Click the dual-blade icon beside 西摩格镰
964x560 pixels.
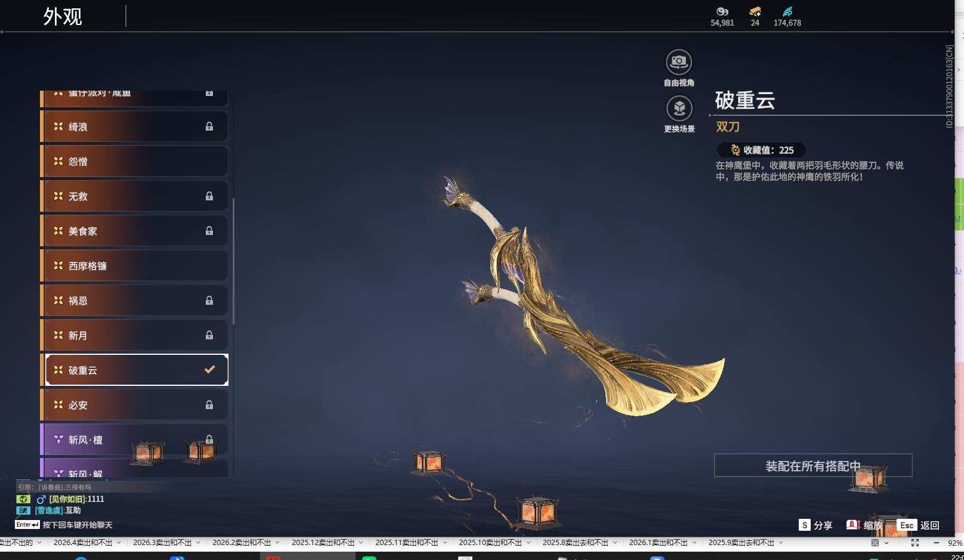tap(58, 265)
